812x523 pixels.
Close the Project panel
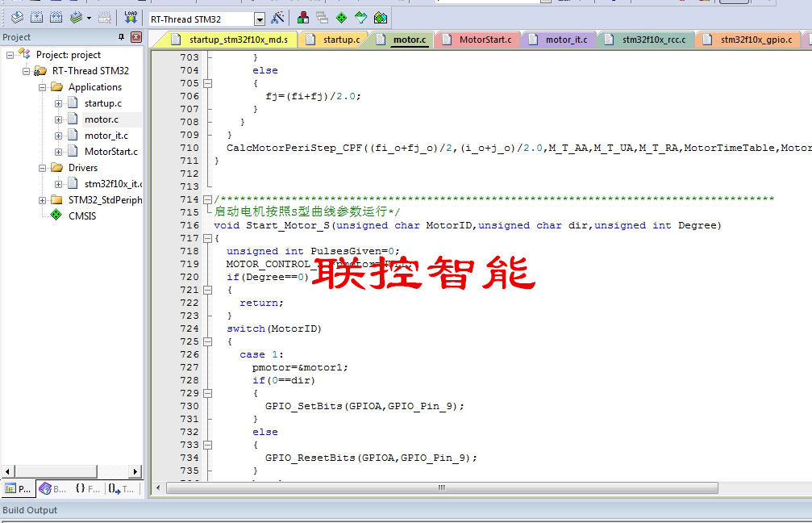coord(136,37)
